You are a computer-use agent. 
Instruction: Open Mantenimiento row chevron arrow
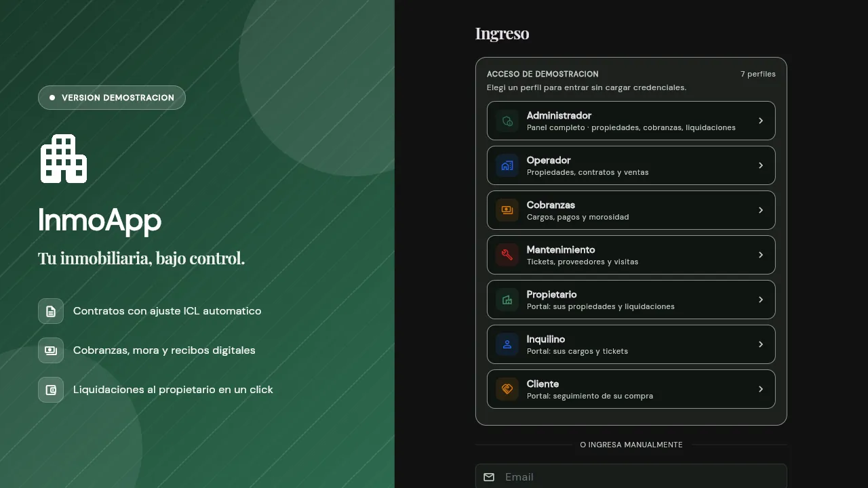point(761,255)
